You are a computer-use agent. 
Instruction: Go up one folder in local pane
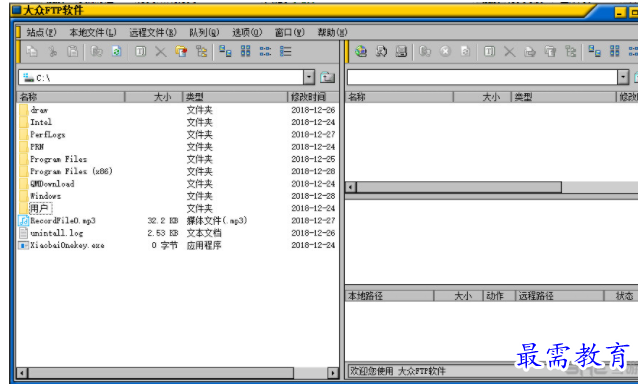point(328,77)
